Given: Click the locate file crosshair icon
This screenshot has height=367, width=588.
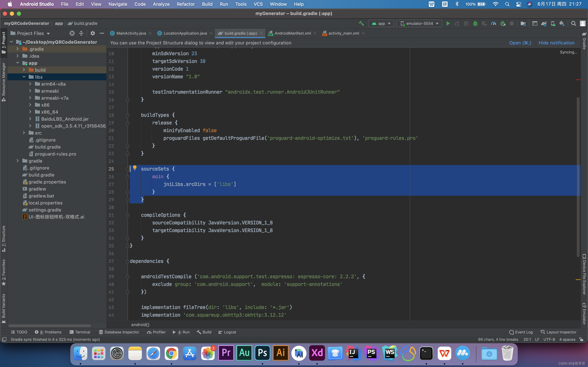Looking at the screenshot, I should pyautogui.click(x=72, y=33).
